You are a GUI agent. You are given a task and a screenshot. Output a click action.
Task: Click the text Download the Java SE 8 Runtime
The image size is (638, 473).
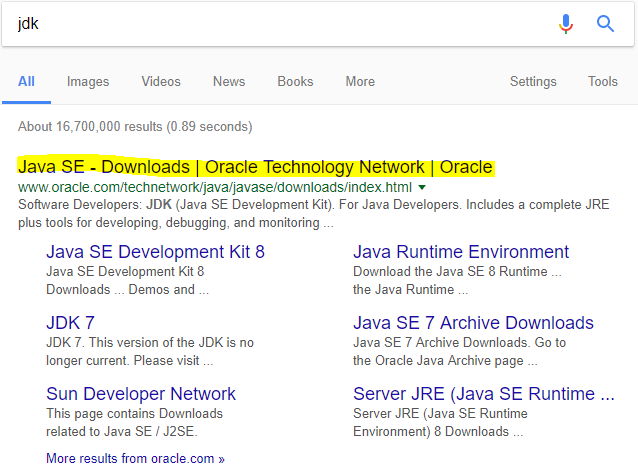pos(457,272)
